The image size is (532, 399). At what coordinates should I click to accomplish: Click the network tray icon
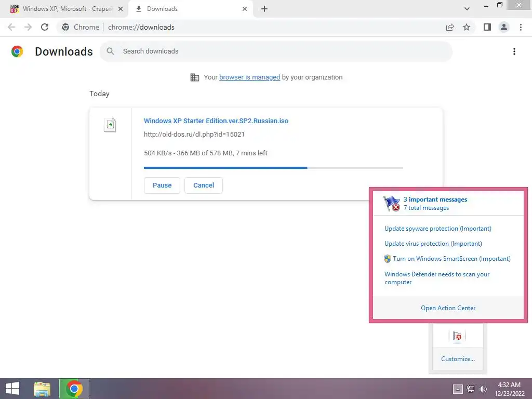pyautogui.click(x=471, y=389)
